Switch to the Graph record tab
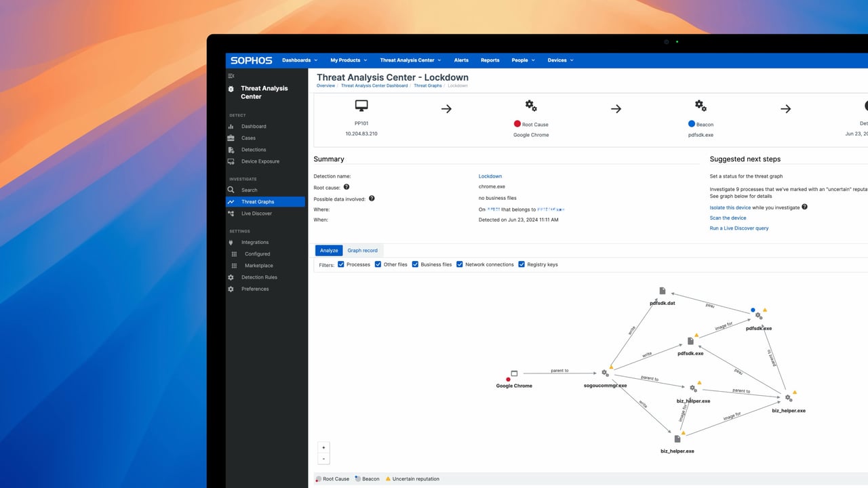Screen dimensions: 868x488 362,250
